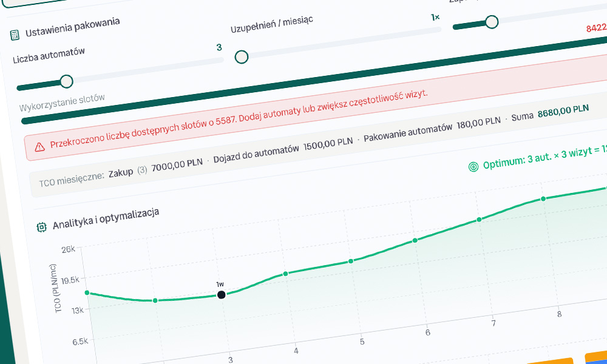Click the red 8422 value at top right

[x=597, y=28]
